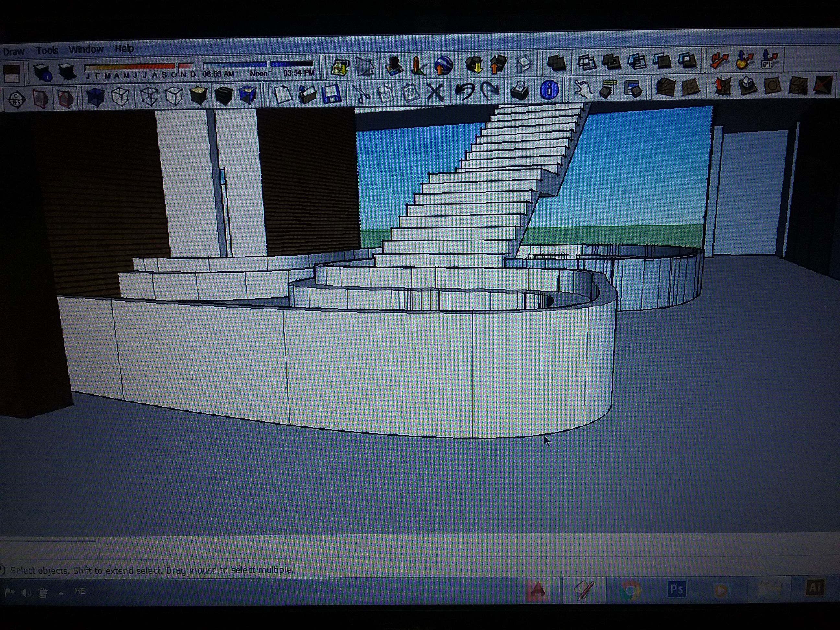Open the Window menu
Viewport: 840px width, 630px height.
pyautogui.click(x=86, y=49)
